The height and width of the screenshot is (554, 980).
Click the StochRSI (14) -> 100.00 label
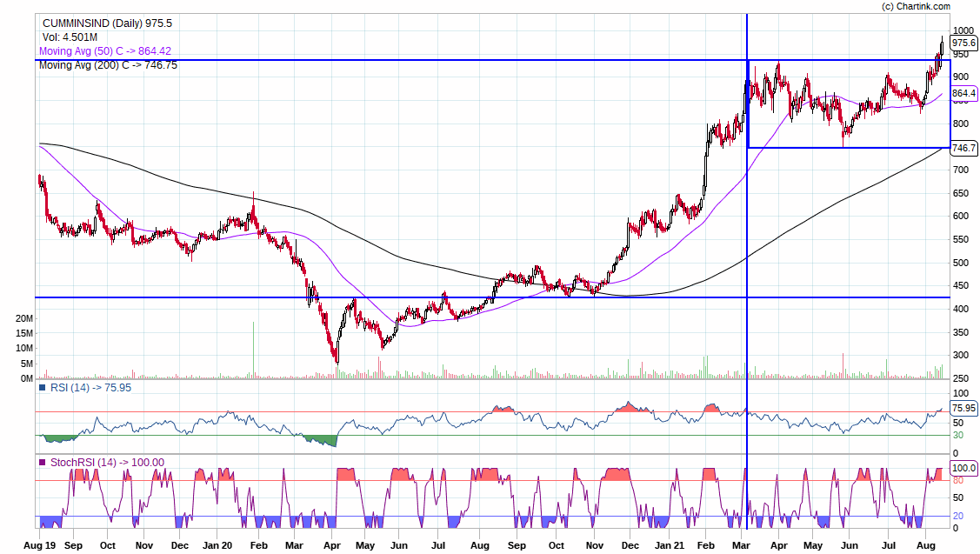click(x=107, y=463)
